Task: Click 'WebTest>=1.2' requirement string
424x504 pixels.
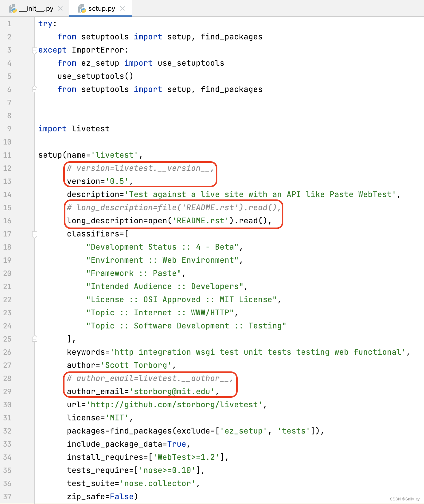Action: tap(186, 457)
